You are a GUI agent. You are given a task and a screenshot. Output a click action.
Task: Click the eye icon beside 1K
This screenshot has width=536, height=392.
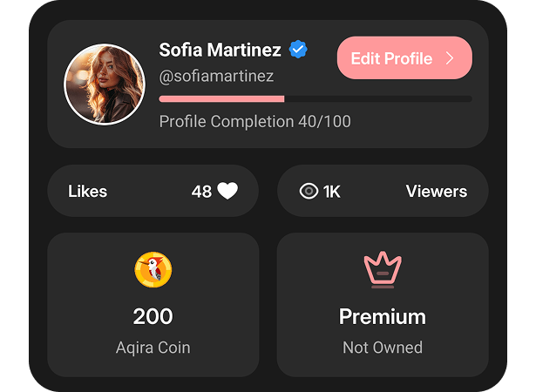coord(309,192)
